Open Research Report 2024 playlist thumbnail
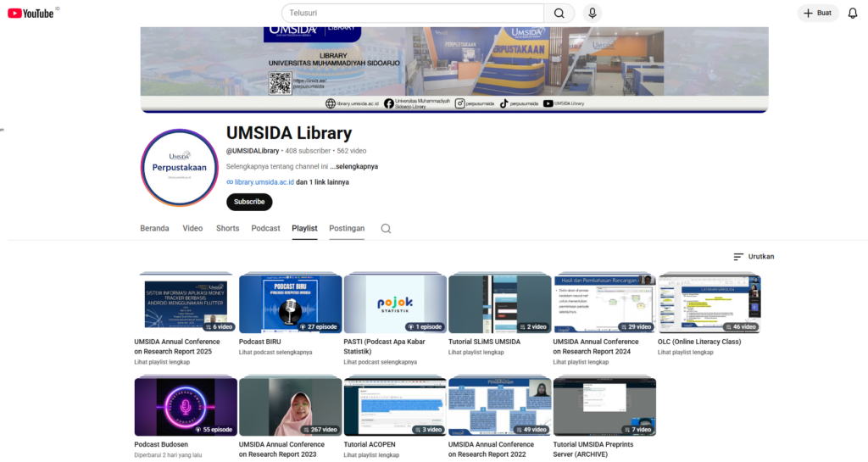The width and height of the screenshot is (868, 462). pyautogui.click(x=604, y=303)
